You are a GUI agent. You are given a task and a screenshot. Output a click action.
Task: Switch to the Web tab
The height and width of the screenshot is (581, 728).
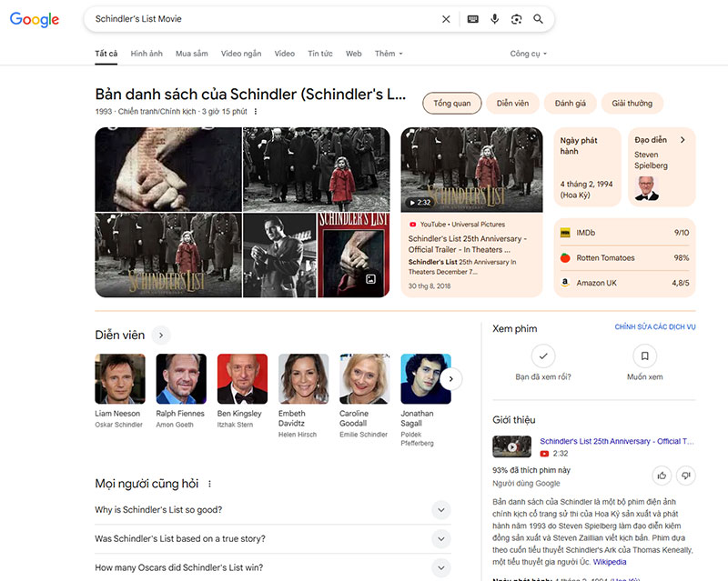353,54
